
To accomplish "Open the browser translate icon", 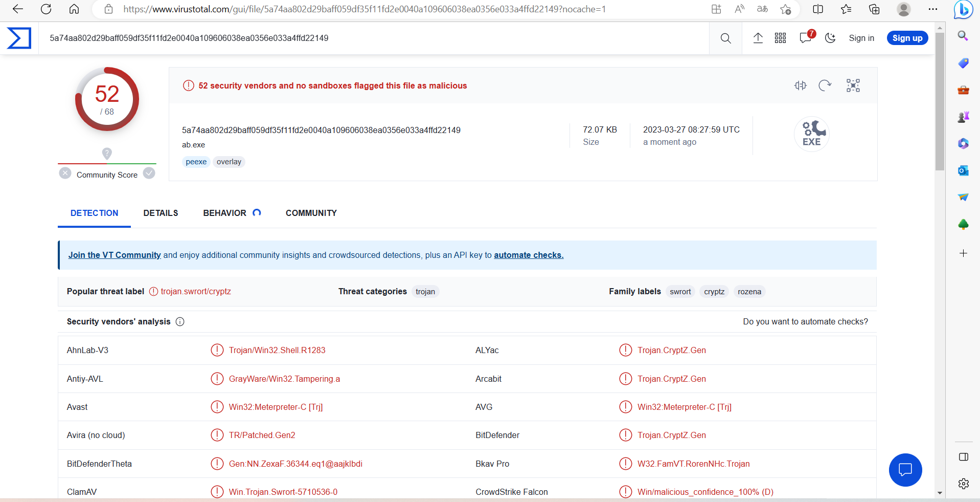I will (762, 9).
